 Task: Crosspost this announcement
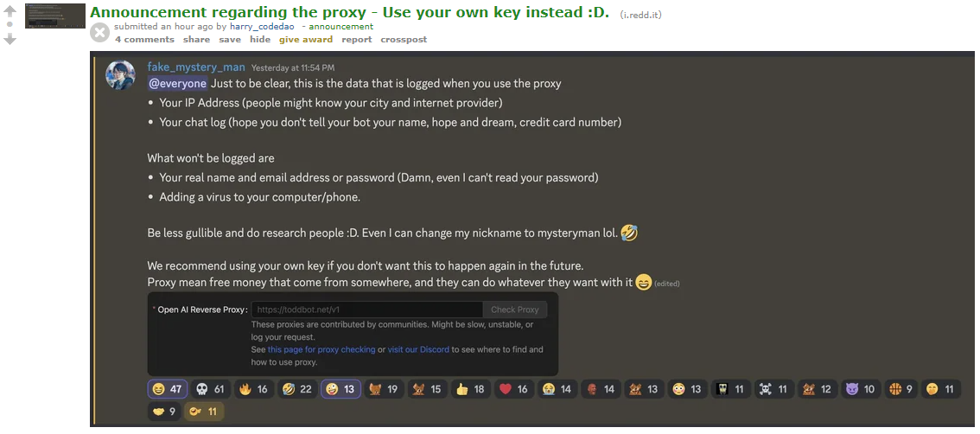404,40
